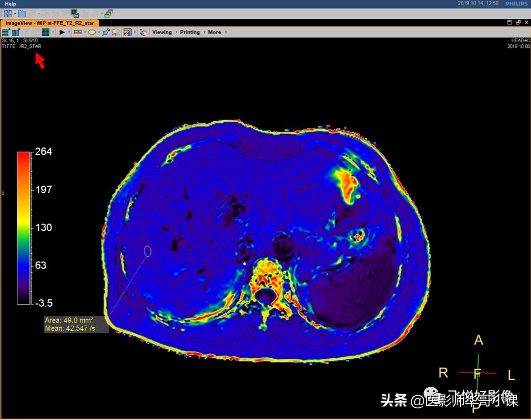Viewport: 531px width, 420px height.
Task: Click the Area and Mean measurement label
Action: (76, 324)
